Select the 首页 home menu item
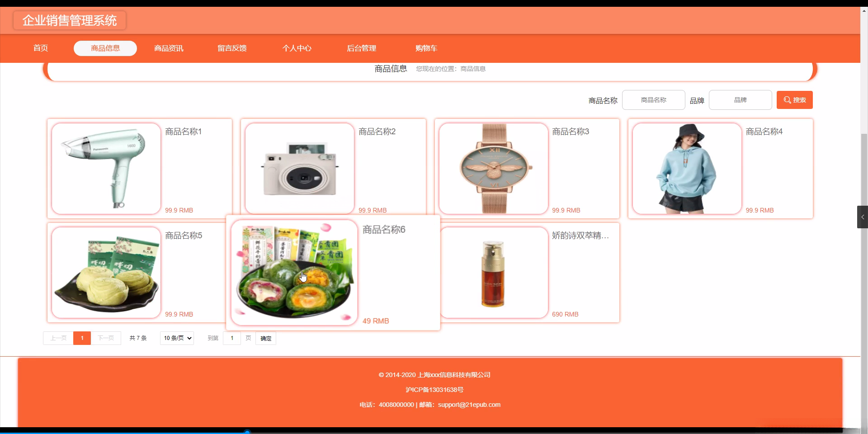Image resolution: width=868 pixels, height=434 pixels. 40,48
